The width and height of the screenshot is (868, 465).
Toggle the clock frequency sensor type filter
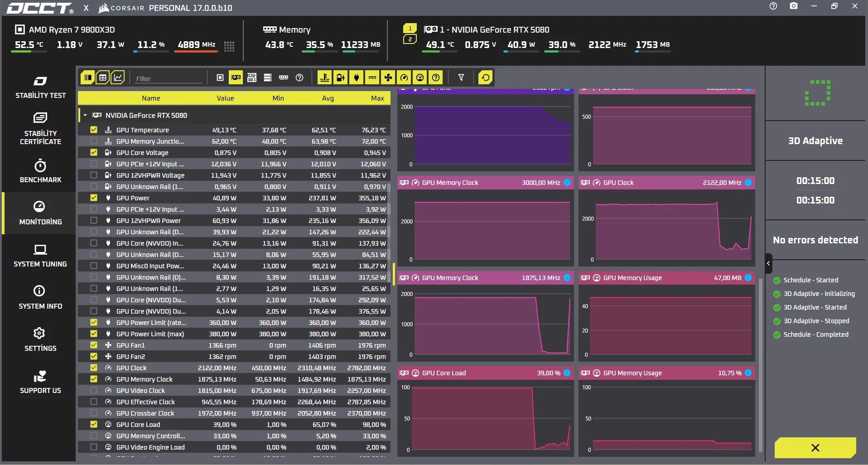404,77
